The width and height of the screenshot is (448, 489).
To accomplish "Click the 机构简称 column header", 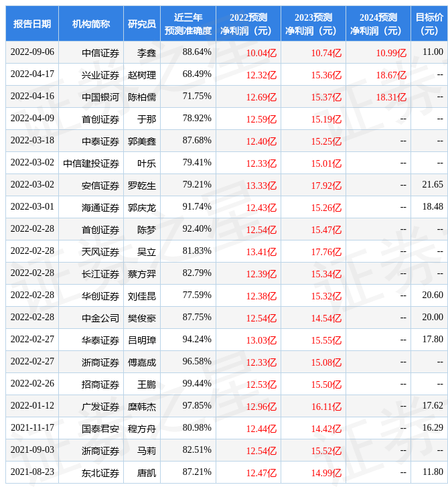I will (x=91, y=23).
